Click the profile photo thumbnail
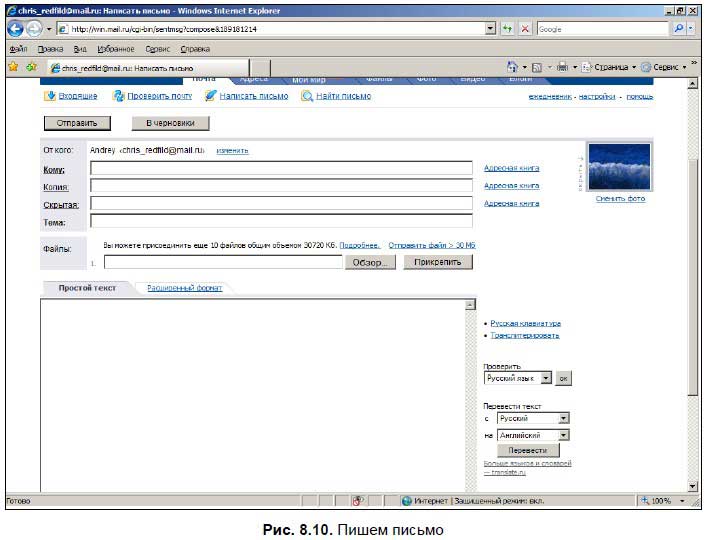Image resolution: width=708 pixels, height=540 pixels. 620,167
